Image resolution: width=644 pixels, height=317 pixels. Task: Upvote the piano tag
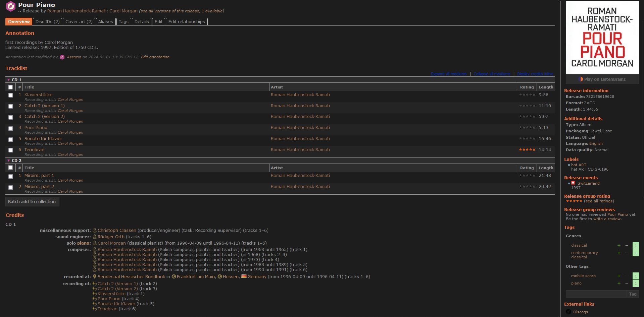tap(619, 283)
